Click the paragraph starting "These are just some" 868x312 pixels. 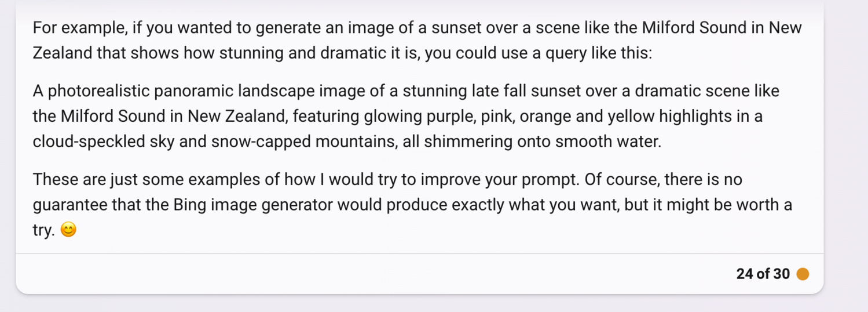pyautogui.click(x=412, y=205)
